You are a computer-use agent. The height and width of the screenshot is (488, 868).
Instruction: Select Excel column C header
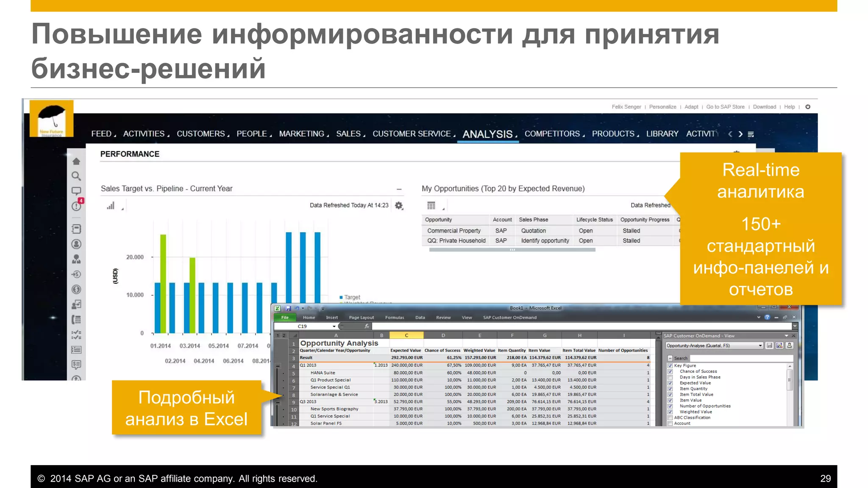pos(406,335)
